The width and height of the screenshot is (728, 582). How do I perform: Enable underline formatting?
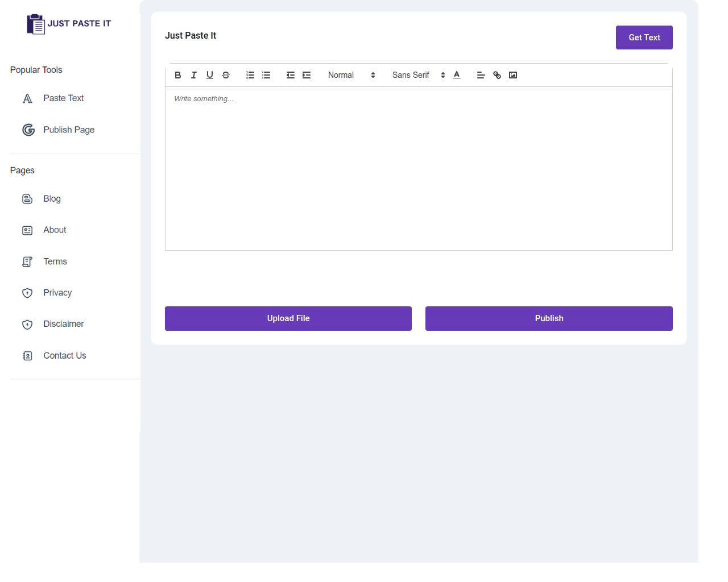tap(209, 74)
